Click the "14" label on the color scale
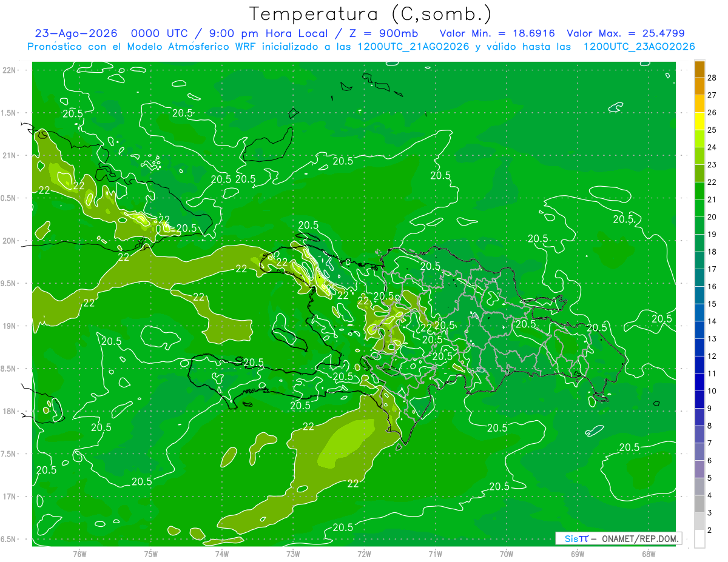 [x=713, y=321]
